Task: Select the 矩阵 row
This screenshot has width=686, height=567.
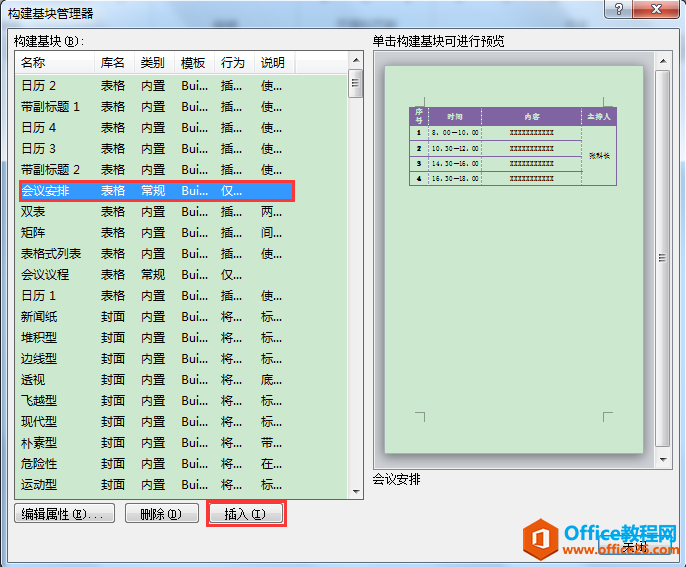Action: coord(158,233)
